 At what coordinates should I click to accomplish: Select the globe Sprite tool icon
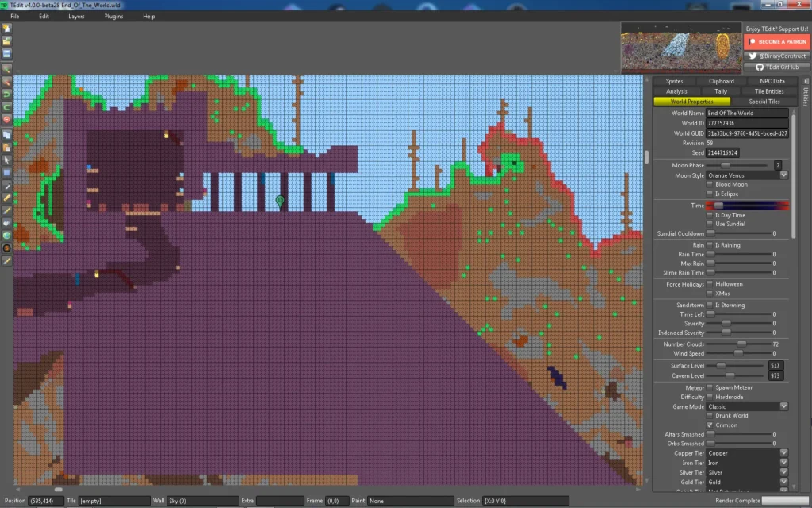click(x=6, y=235)
